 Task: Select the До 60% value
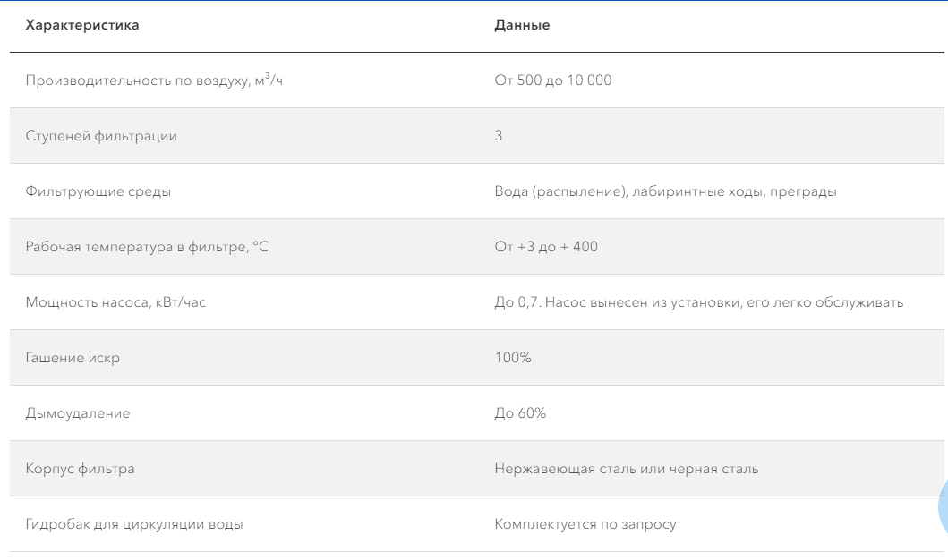pos(520,413)
